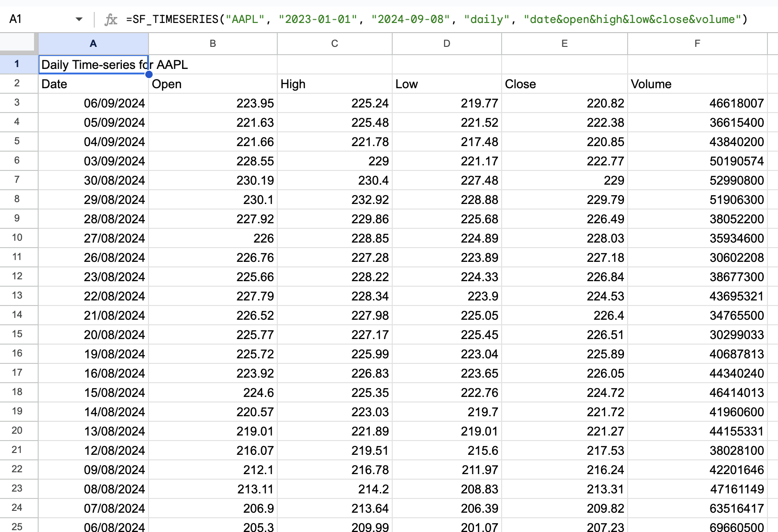778x532 pixels.
Task: Select column F header
Action: 697,44
